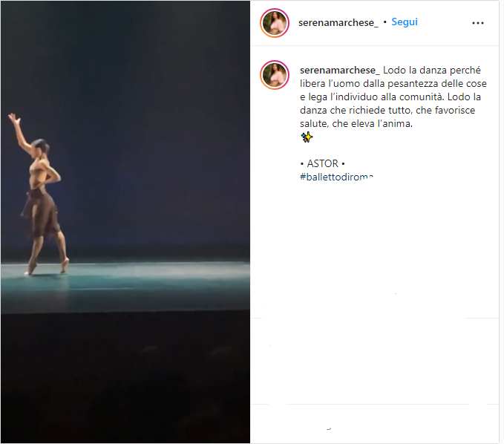Click the dark audience area below the stage
This screenshot has width=504, height=444.
[125, 378]
